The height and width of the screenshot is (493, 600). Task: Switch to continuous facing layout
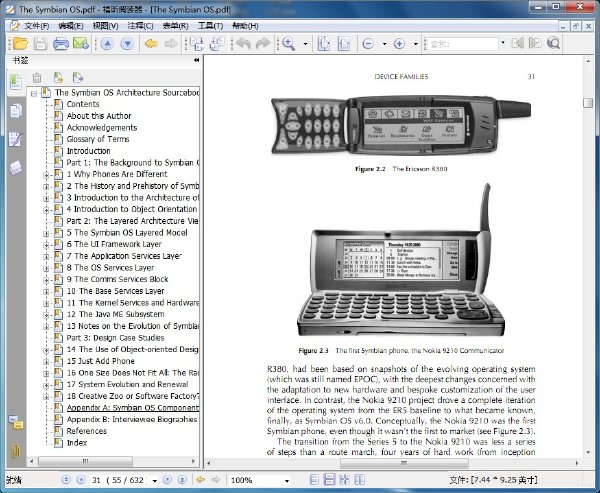tap(359, 480)
